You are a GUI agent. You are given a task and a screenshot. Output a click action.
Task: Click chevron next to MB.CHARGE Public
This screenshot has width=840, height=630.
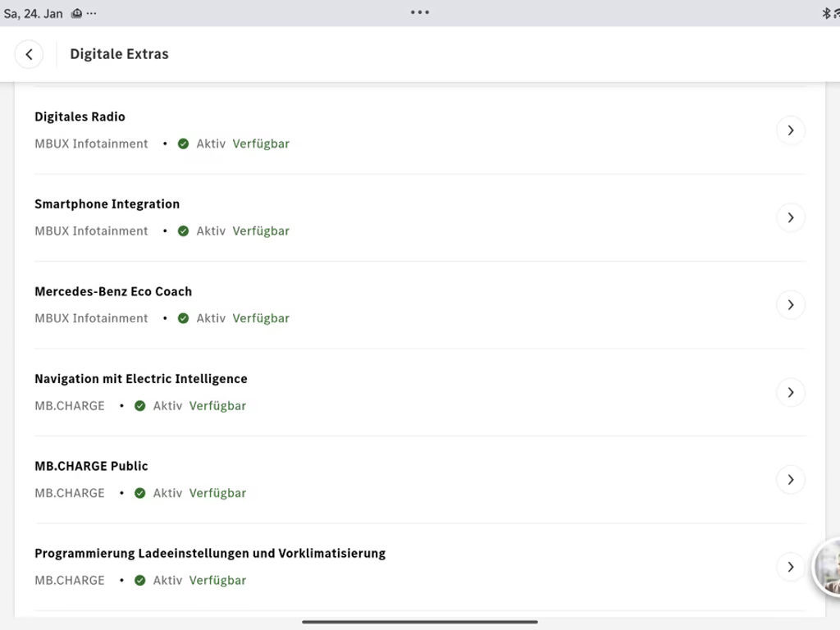pos(790,480)
